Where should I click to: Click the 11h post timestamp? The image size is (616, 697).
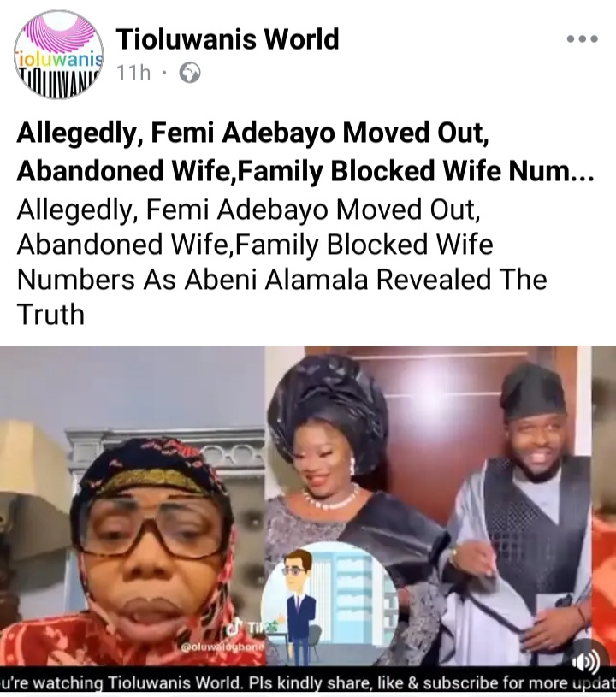(x=133, y=73)
